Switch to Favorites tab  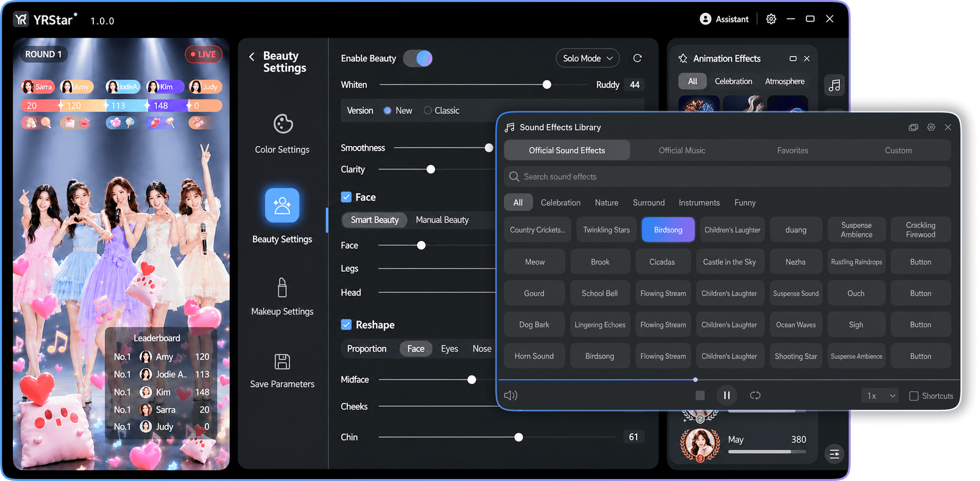(x=792, y=150)
